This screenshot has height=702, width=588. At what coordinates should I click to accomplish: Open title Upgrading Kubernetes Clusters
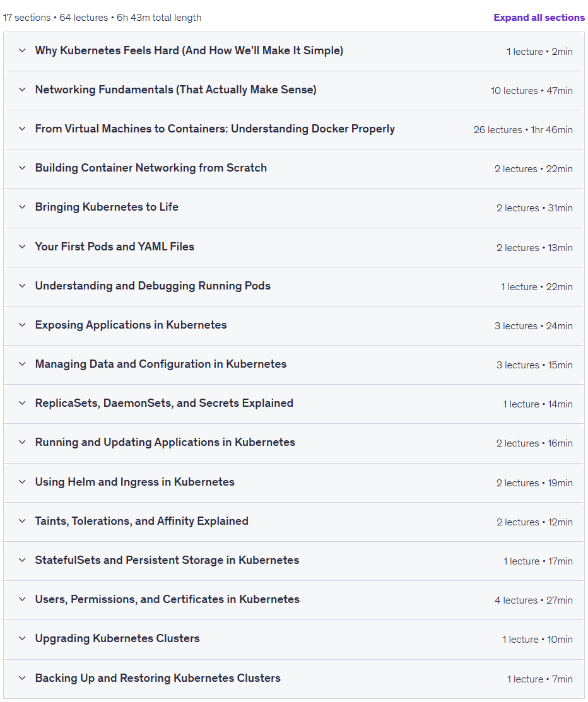117,638
